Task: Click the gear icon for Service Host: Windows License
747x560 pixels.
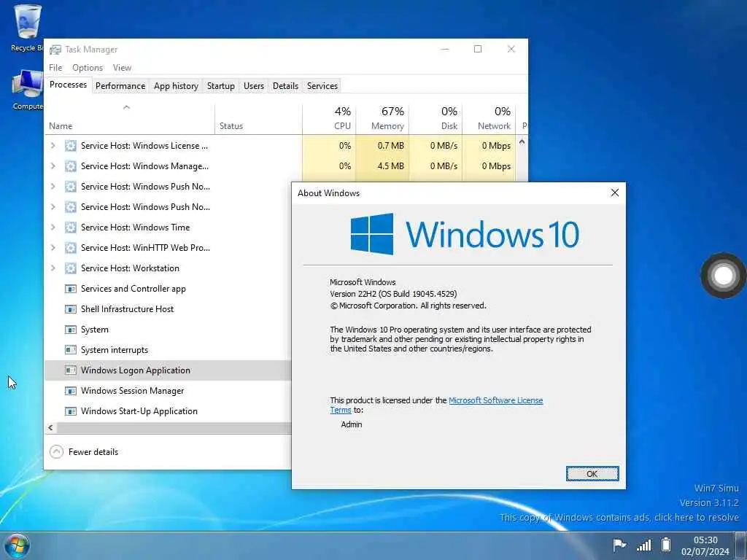Action: point(71,146)
